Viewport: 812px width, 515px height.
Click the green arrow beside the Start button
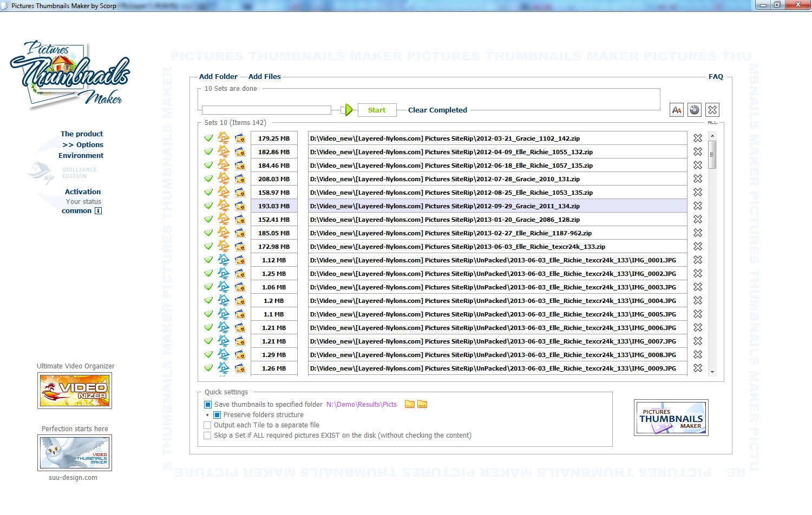[x=349, y=110]
